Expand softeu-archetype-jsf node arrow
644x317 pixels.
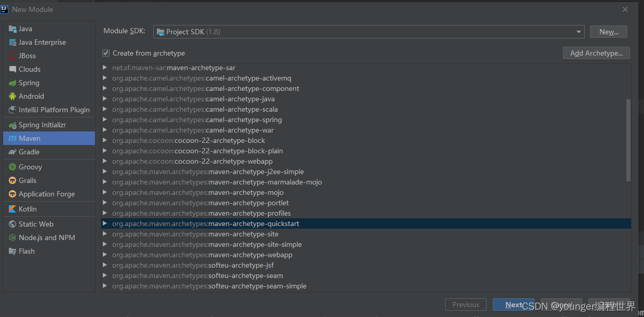pyautogui.click(x=105, y=265)
